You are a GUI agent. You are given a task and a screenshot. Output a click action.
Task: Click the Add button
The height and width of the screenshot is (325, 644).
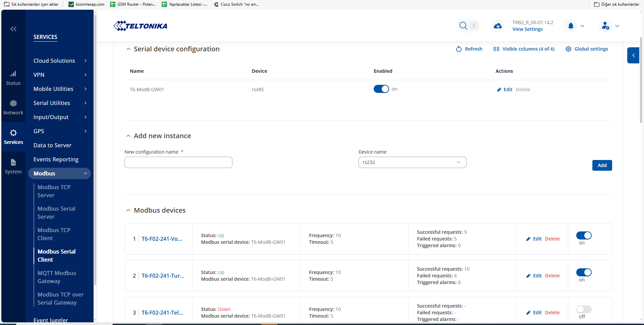point(602,165)
